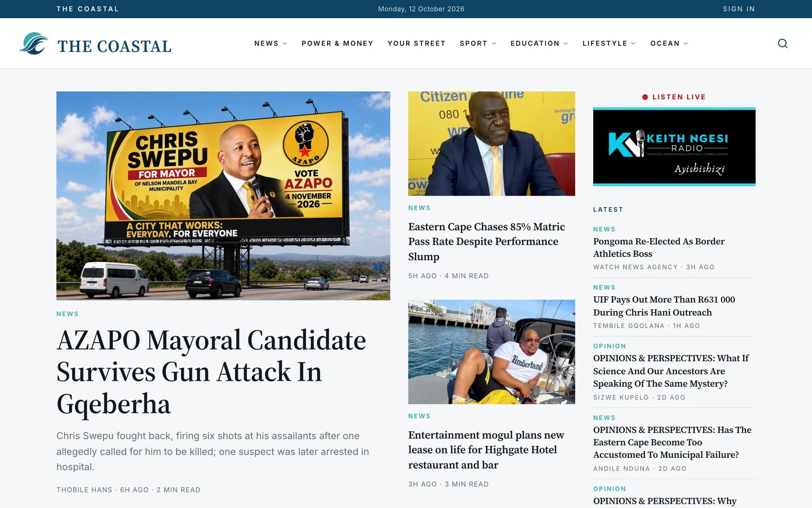Image resolution: width=812 pixels, height=508 pixels.
Task: Open the Power & Money section
Action: click(x=337, y=43)
